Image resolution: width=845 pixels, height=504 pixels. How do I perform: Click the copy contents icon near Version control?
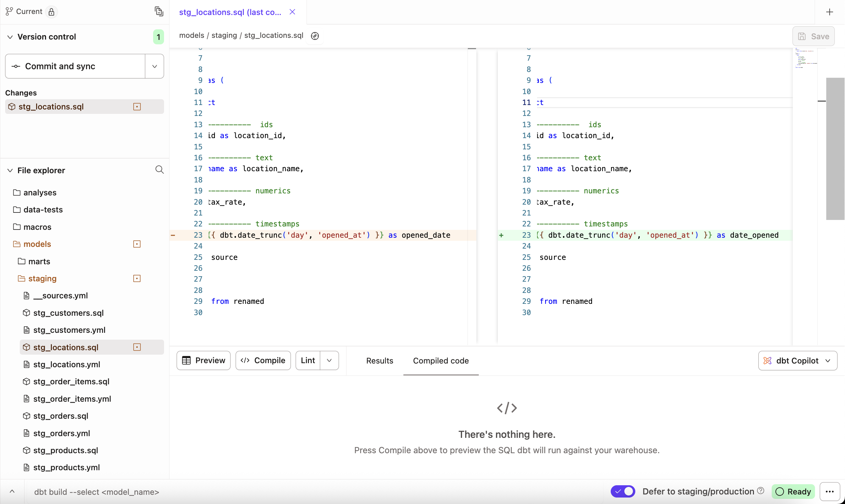pos(159,11)
